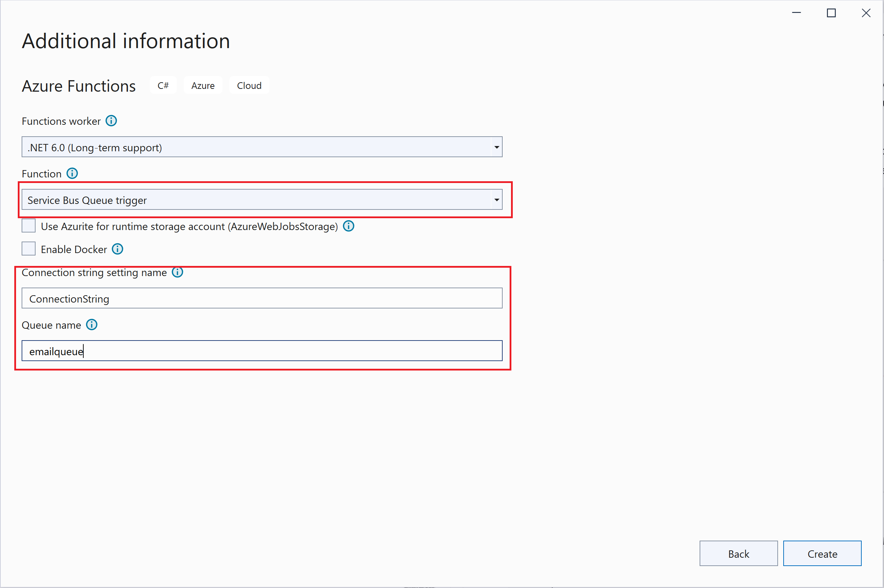Click the Back button
Image resolution: width=884 pixels, height=588 pixels.
point(738,553)
